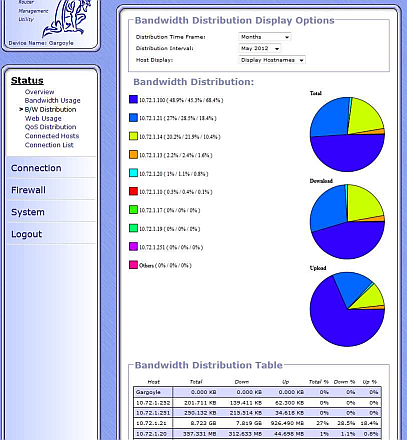Click the Total pie chart
This screenshot has height=440, width=407.
coord(347,134)
